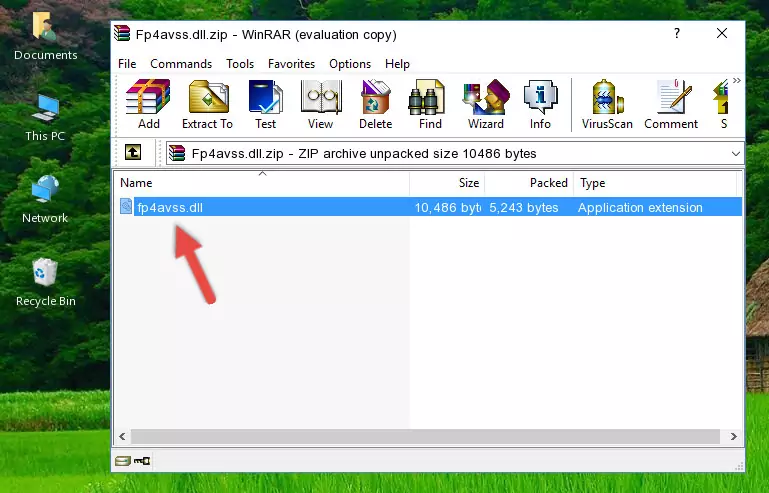Show archive Info
This screenshot has height=493, width=769.
coord(540,104)
